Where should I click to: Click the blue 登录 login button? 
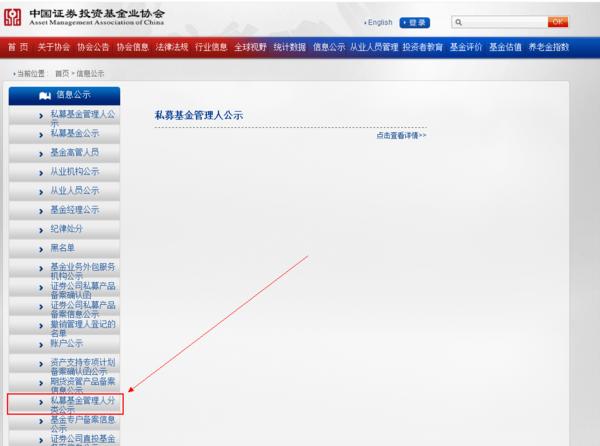click(415, 23)
